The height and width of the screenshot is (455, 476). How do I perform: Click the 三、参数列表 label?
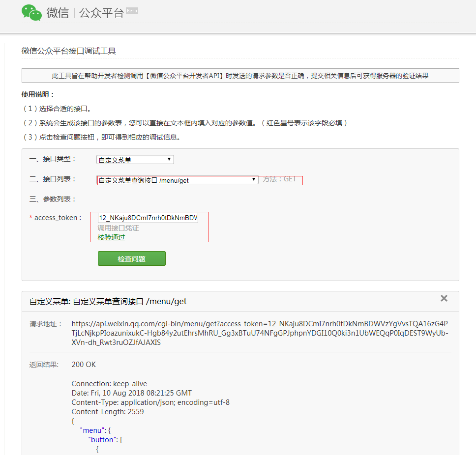52,199
